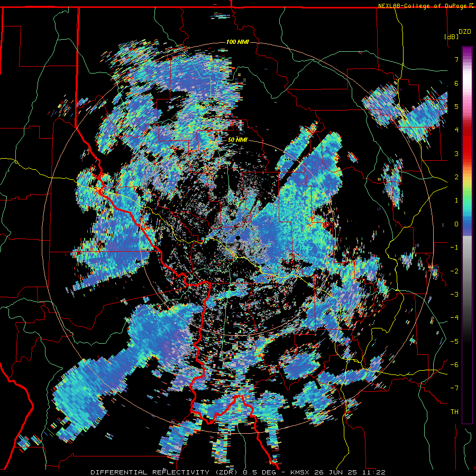476x476 pixels.
Task: Click the 50 NMI range ring label
Action: pos(237,140)
